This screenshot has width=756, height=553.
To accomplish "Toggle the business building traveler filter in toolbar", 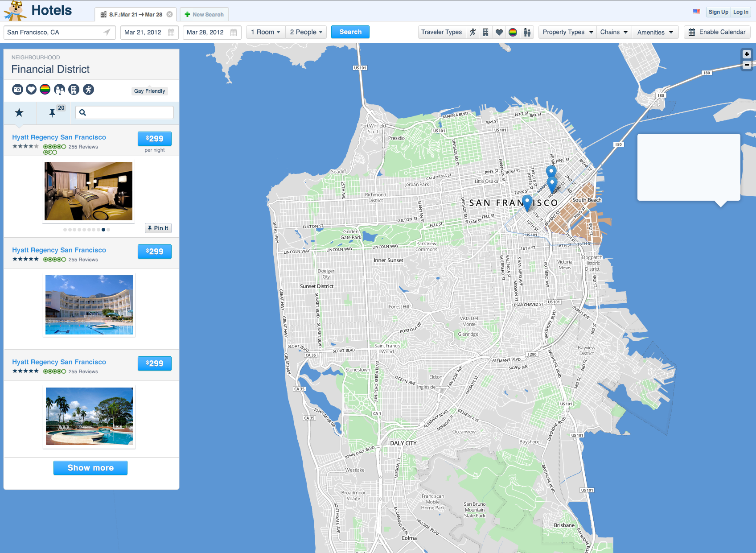I will point(486,32).
